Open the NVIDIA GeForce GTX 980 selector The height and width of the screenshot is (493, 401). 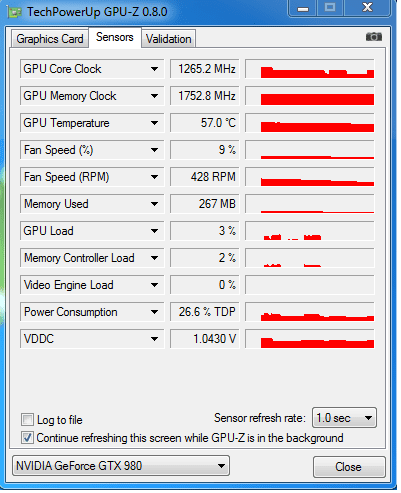click(121, 465)
